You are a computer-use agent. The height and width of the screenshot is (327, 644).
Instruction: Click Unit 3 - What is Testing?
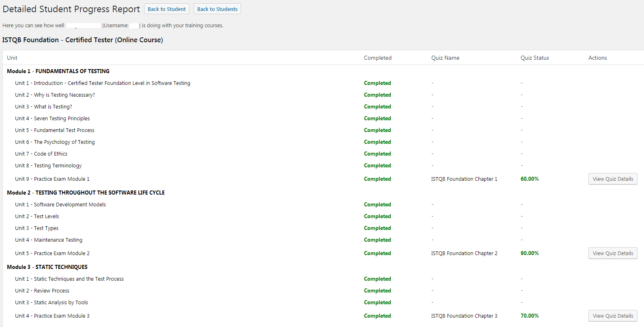tap(43, 106)
